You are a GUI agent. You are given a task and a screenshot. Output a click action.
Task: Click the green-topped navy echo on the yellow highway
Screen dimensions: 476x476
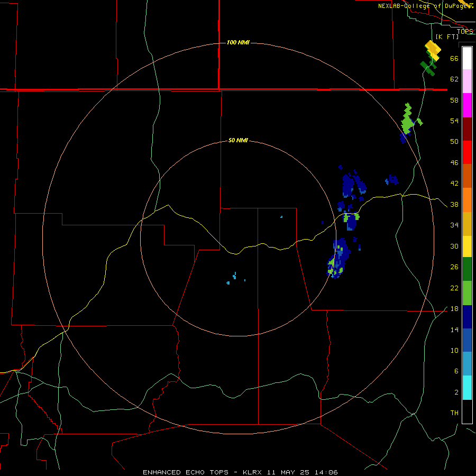[x=351, y=221]
